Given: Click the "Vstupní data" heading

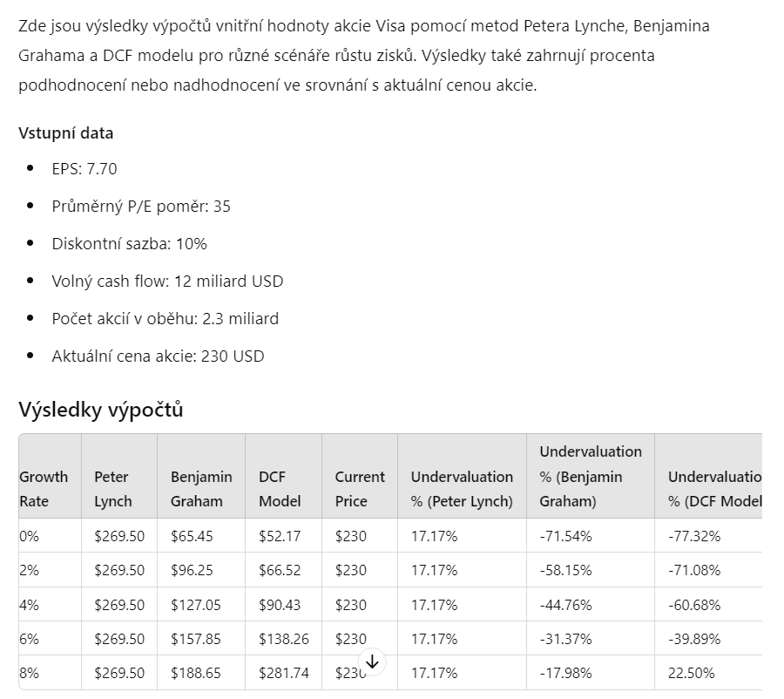Looking at the screenshot, I should [x=66, y=133].
